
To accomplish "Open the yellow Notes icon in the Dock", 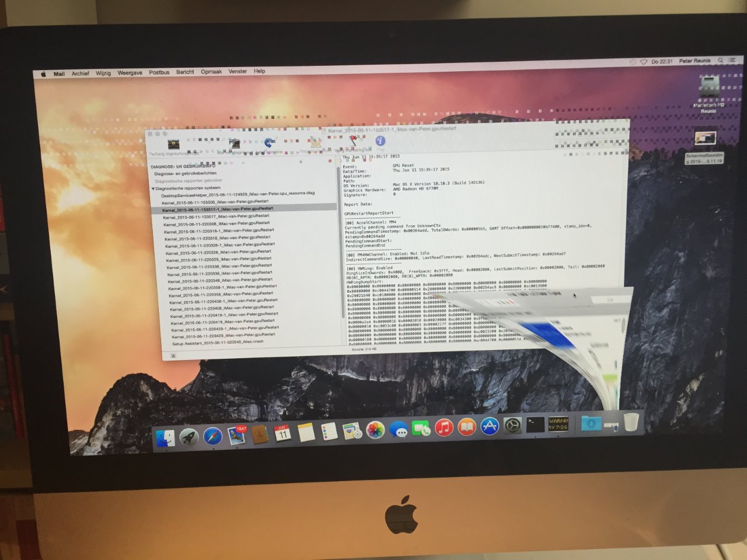I will (x=306, y=433).
